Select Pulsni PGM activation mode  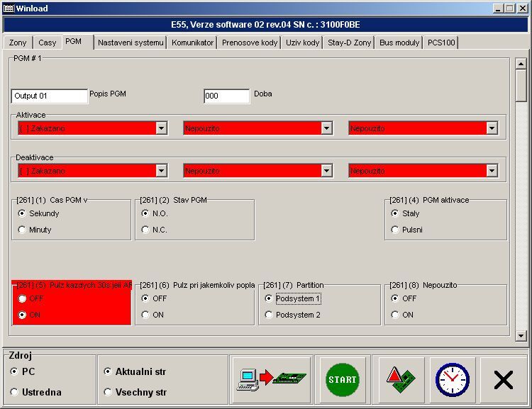point(396,230)
